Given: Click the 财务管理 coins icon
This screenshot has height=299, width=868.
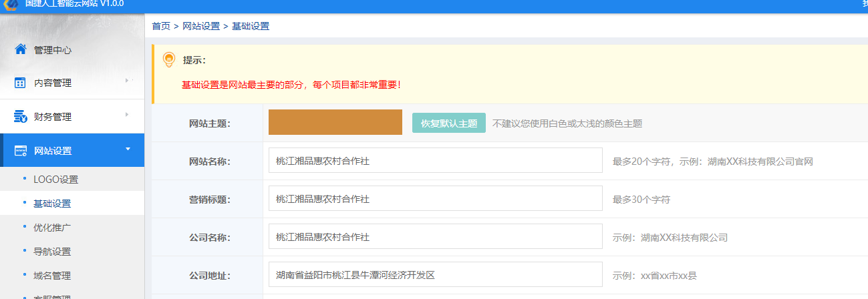Looking at the screenshot, I should [x=20, y=117].
